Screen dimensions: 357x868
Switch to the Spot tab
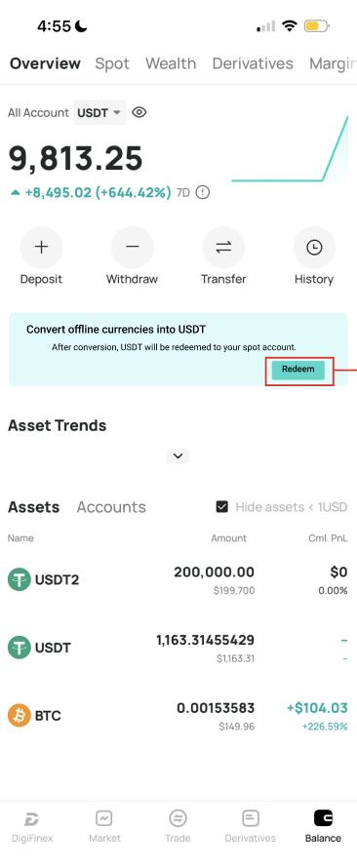(x=112, y=63)
